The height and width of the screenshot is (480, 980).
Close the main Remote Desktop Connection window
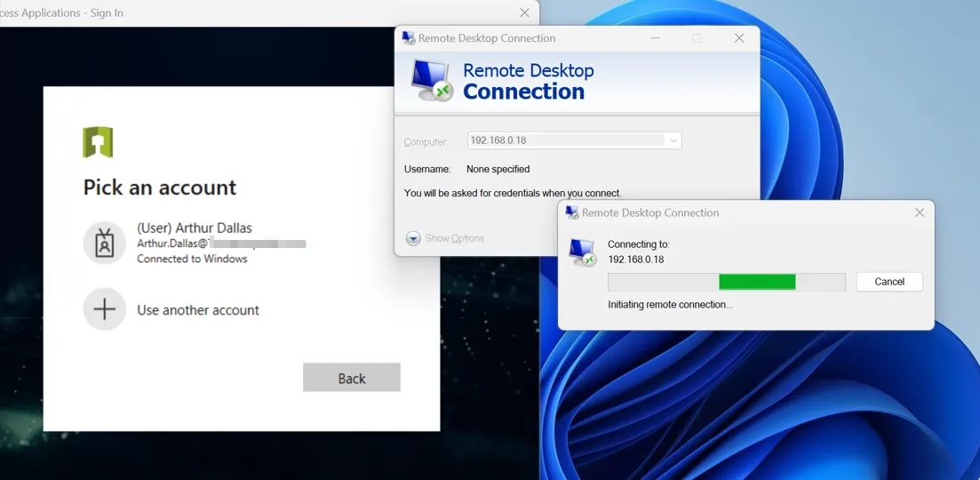click(x=738, y=38)
